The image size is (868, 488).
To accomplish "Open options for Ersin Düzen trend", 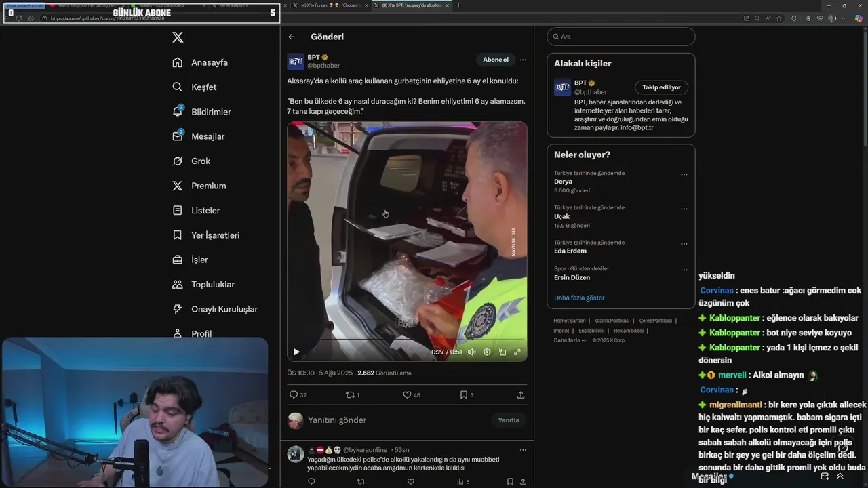I will pyautogui.click(x=684, y=270).
